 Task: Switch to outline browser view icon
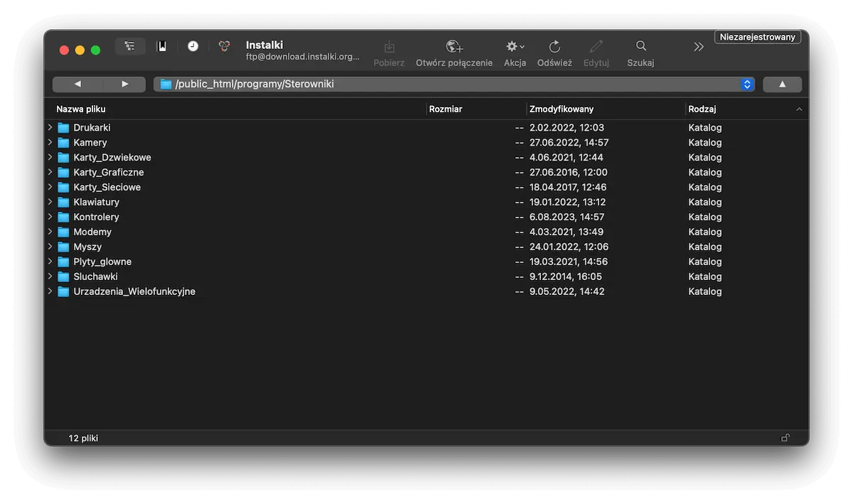(x=130, y=45)
